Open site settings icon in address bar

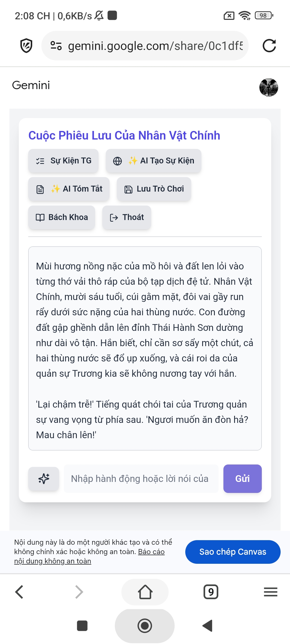click(56, 46)
